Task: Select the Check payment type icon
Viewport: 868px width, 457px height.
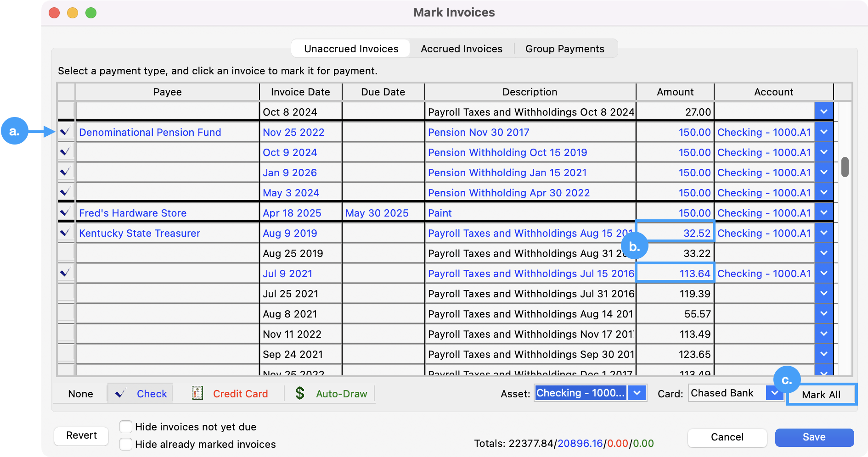Action: click(120, 394)
